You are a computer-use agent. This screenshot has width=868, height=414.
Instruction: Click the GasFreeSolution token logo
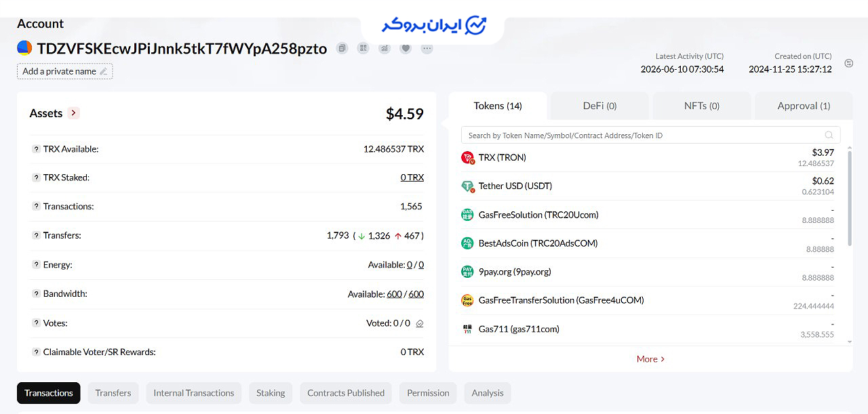pos(467,215)
